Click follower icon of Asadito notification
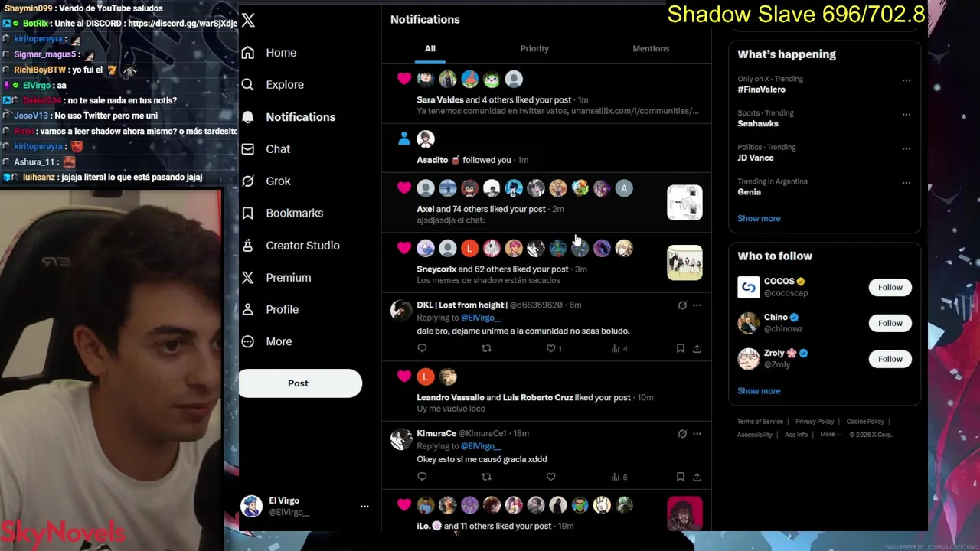The width and height of the screenshot is (980, 551). (x=404, y=139)
